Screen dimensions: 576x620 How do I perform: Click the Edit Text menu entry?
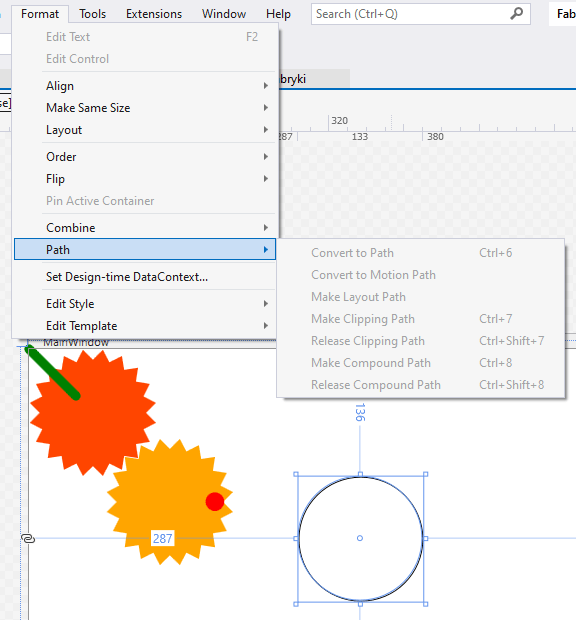point(145,37)
